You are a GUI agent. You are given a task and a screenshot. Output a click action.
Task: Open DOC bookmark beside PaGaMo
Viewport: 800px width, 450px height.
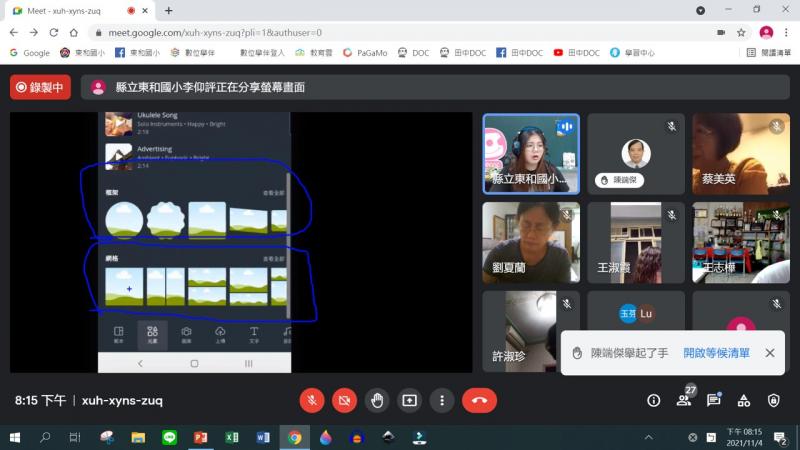point(414,53)
